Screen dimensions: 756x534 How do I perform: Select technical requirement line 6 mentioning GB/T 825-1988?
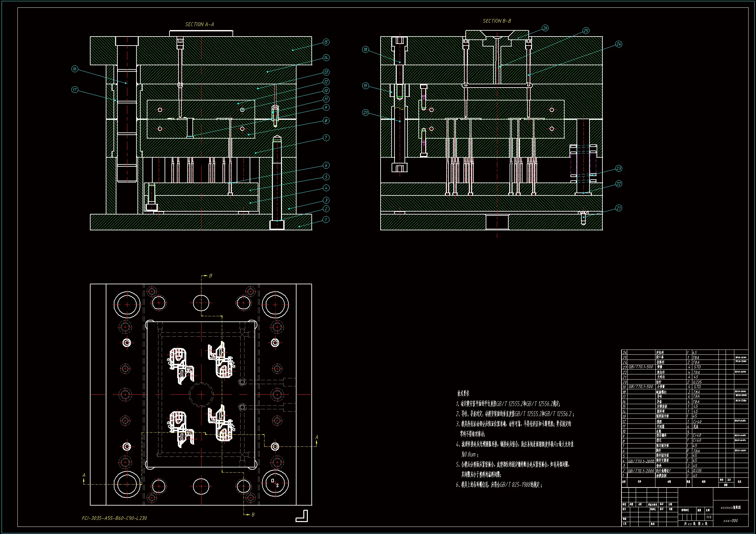click(x=499, y=485)
